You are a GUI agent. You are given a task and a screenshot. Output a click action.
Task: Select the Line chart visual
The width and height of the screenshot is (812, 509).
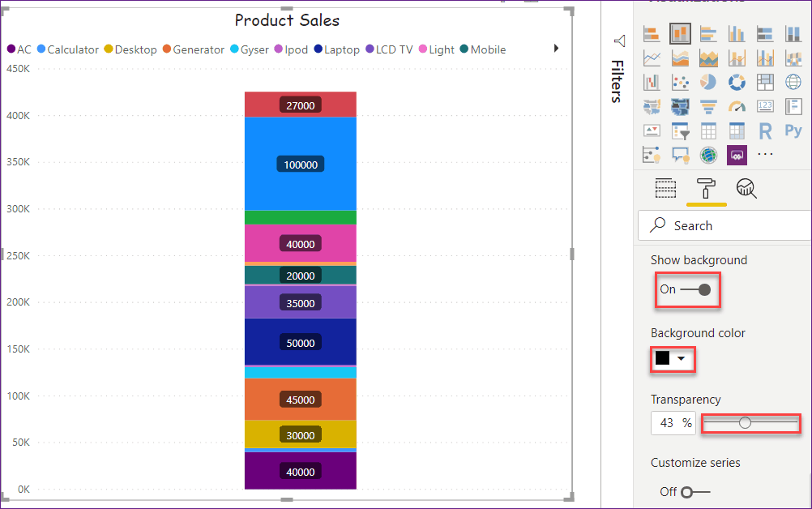click(652, 58)
